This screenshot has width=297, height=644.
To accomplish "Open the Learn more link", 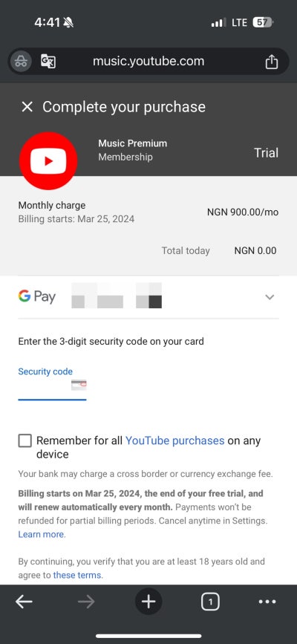I will [x=42, y=534].
